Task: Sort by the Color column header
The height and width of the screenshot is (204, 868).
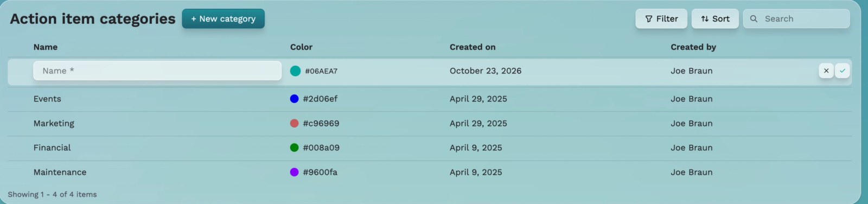Action: point(301,47)
